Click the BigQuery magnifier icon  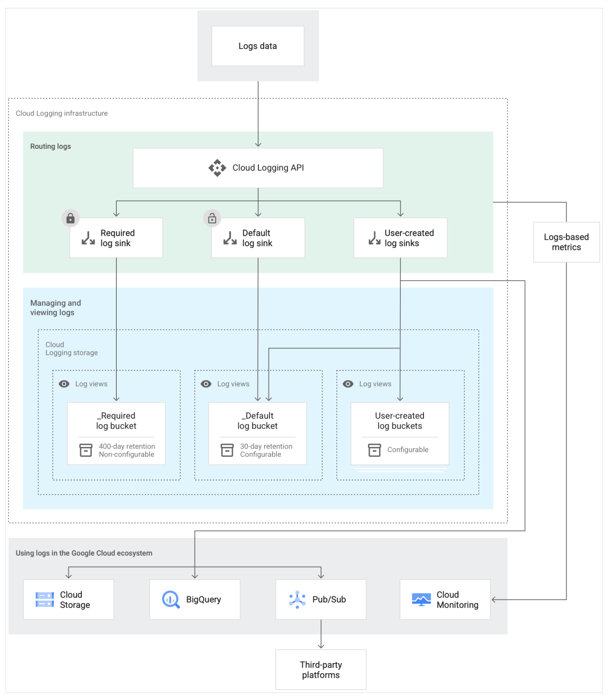(x=171, y=600)
